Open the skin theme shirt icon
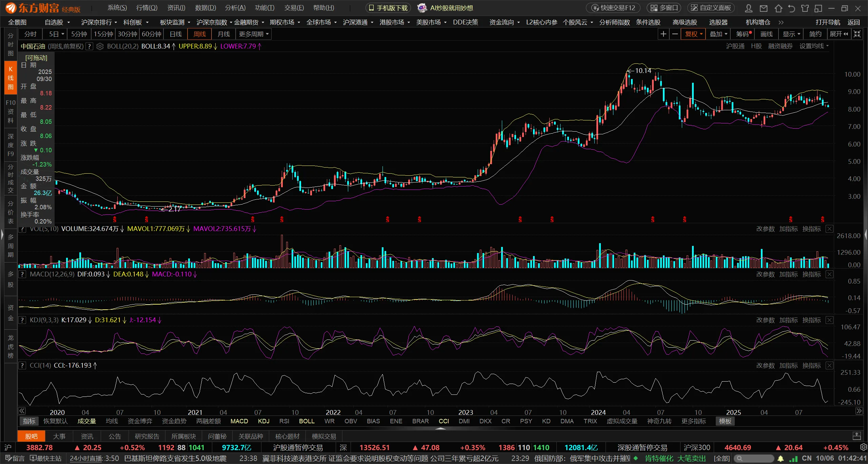868x464 pixels. point(805,8)
